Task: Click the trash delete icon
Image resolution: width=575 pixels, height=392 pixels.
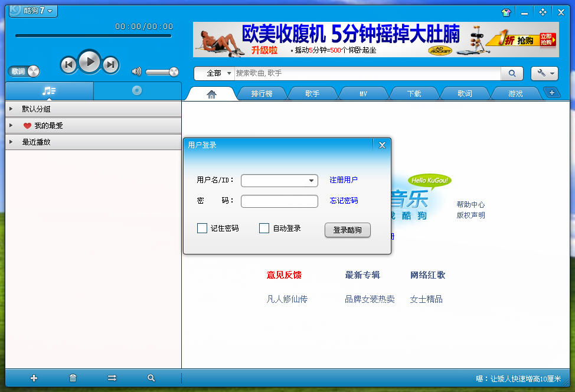Action: (73, 378)
